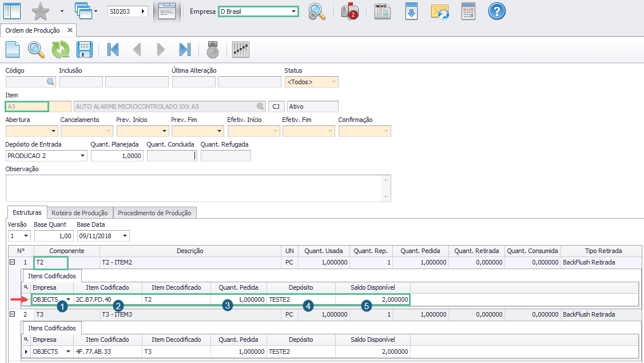Click the Código lookup magnifier

click(50, 82)
